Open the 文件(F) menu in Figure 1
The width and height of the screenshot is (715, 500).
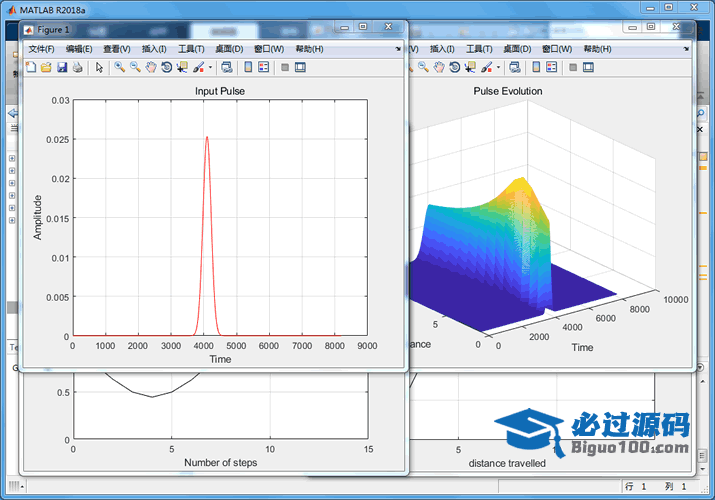(41, 48)
